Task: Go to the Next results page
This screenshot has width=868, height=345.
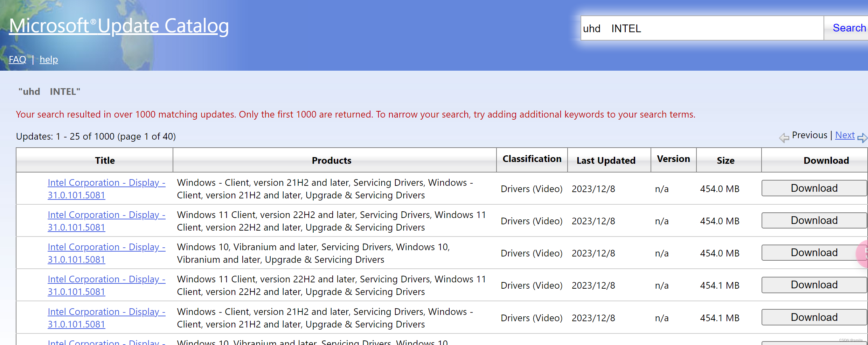Action: pos(845,135)
